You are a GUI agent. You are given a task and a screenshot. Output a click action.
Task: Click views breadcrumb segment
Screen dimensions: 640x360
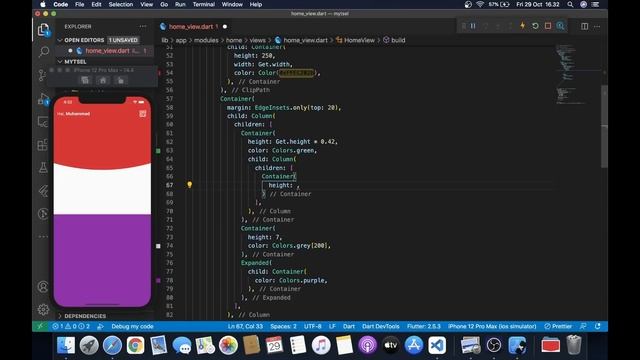[258, 40]
